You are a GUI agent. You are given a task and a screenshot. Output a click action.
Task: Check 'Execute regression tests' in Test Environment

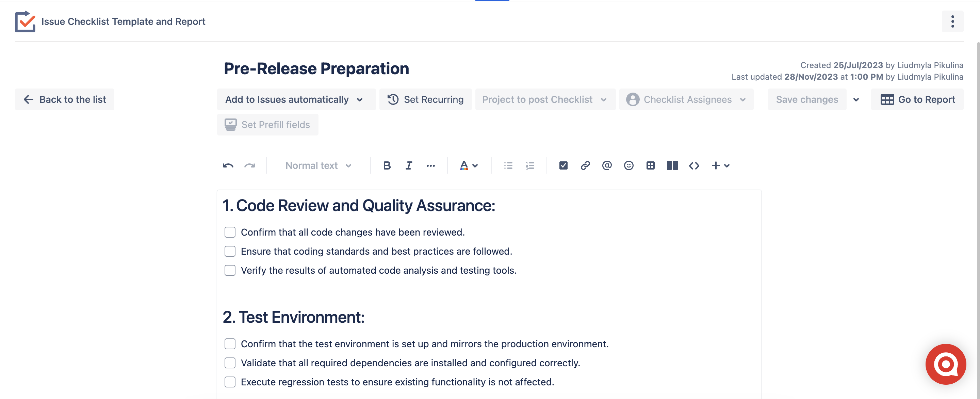230,382
